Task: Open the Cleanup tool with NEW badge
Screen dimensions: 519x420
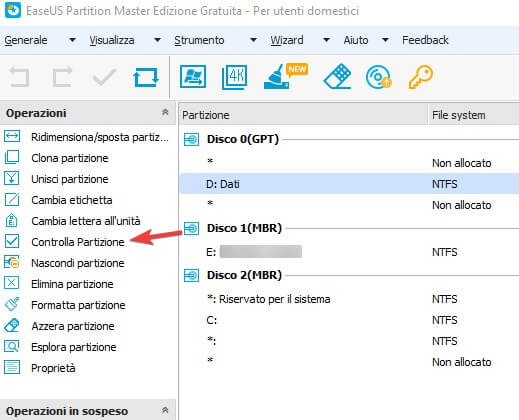Action: (x=286, y=76)
